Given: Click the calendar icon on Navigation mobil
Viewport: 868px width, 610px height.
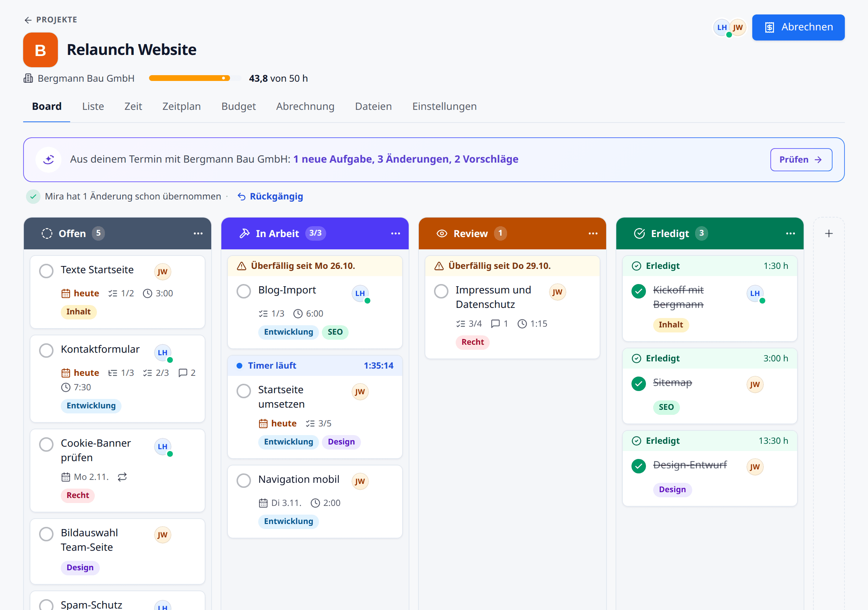Looking at the screenshot, I should 263,503.
